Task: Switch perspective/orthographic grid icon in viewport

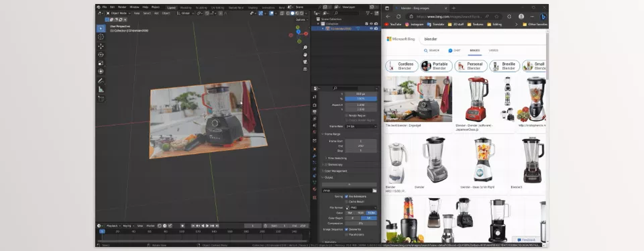Action: tap(305, 68)
